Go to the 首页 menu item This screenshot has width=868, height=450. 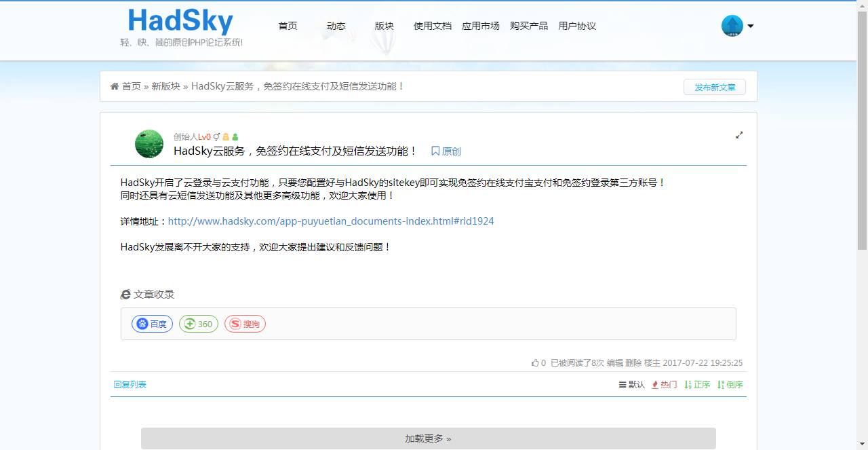coord(288,26)
